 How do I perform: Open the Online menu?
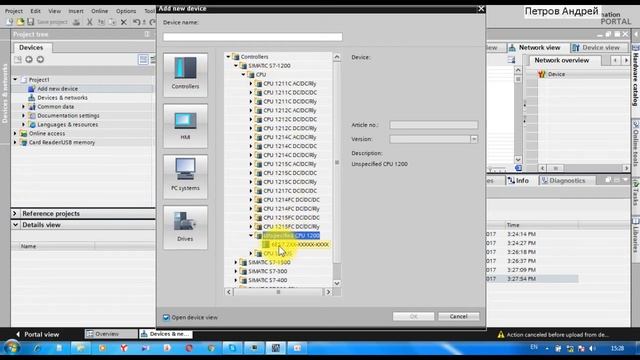coord(100,11)
